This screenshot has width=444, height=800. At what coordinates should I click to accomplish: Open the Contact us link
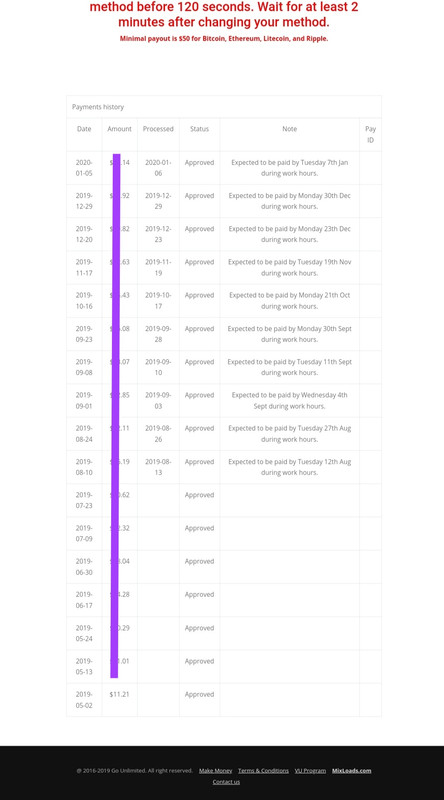pos(226,782)
